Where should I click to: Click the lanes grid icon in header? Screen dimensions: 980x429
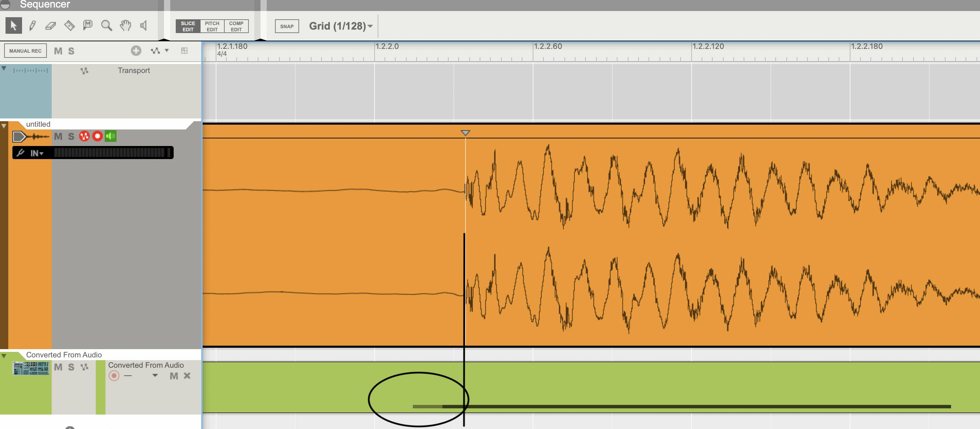(184, 51)
